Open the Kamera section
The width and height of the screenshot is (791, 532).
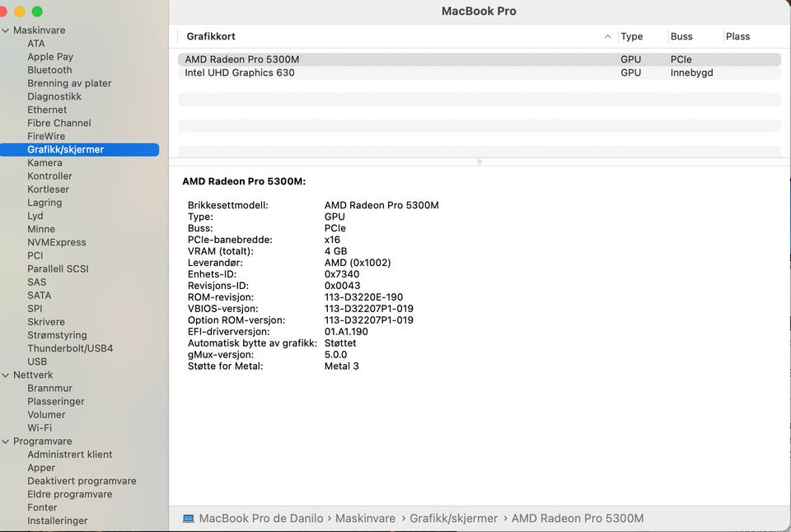[44, 163]
